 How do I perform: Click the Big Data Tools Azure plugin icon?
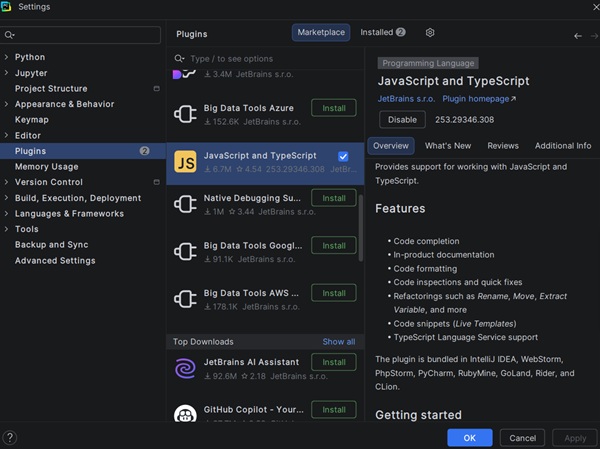[x=184, y=114]
